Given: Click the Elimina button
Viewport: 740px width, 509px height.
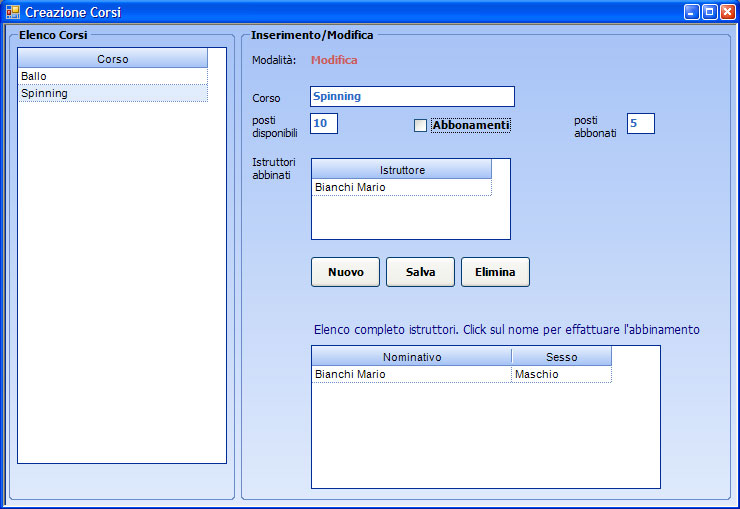Looking at the screenshot, I should [x=495, y=272].
